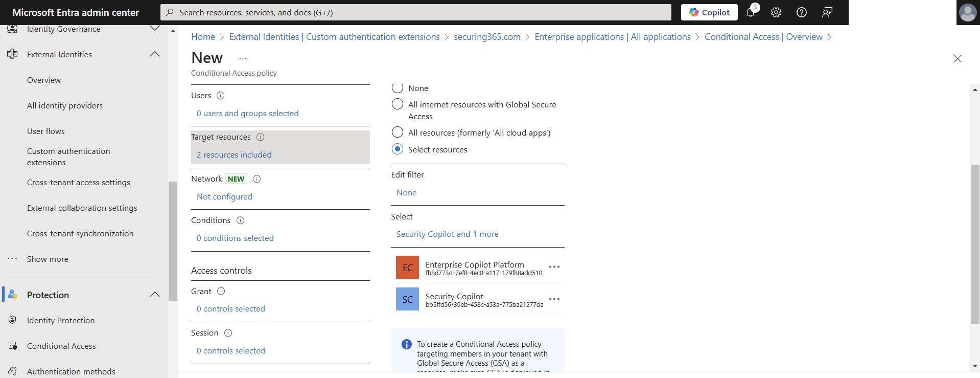Image resolution: width=980 pixels, height=378 pixels.
Task: Click info icon next to Session
Action: [228, 333]
